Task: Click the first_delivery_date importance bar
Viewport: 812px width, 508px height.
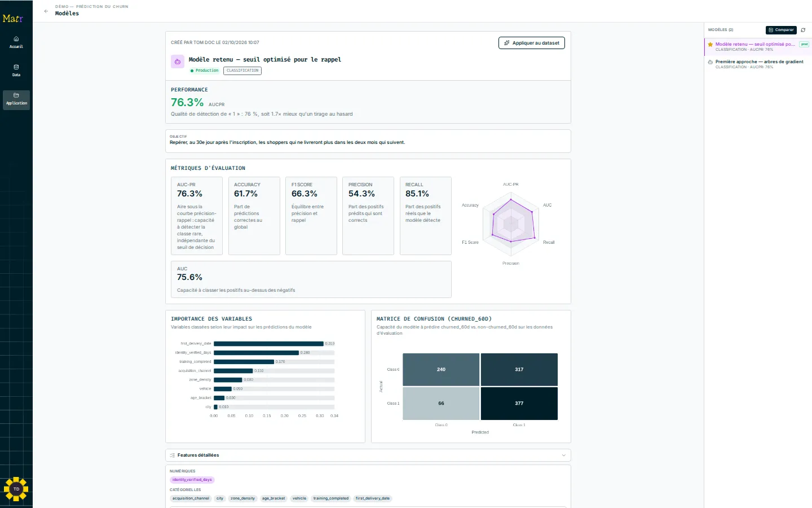Action: tap(268, 344)
